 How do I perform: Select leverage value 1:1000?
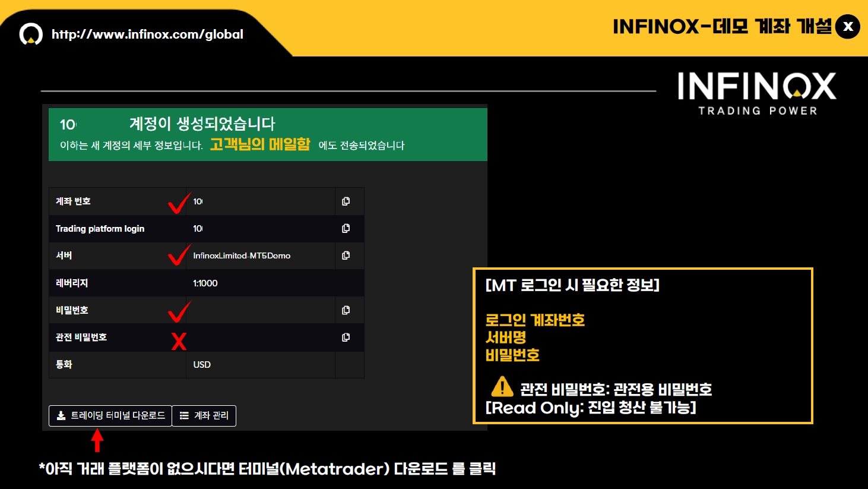tap(205, 283)
